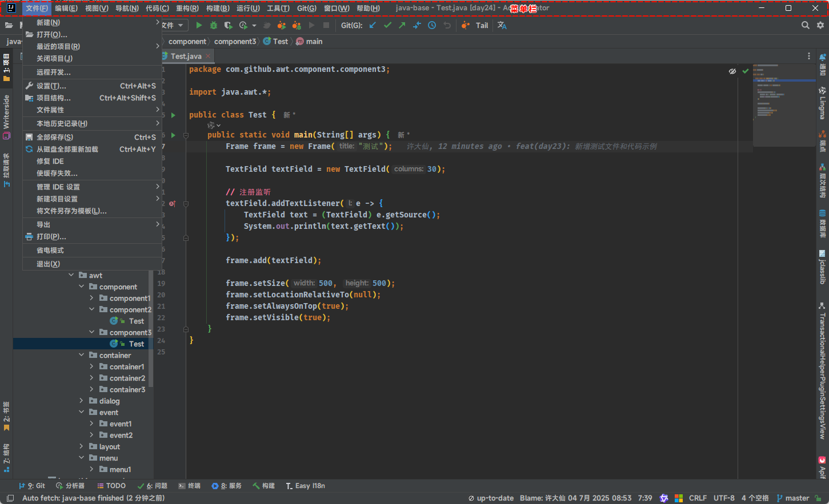Click the Git commit checkmark icon
Image resolution: width=829 pixels, height=504 pixels.
[388, 25]
